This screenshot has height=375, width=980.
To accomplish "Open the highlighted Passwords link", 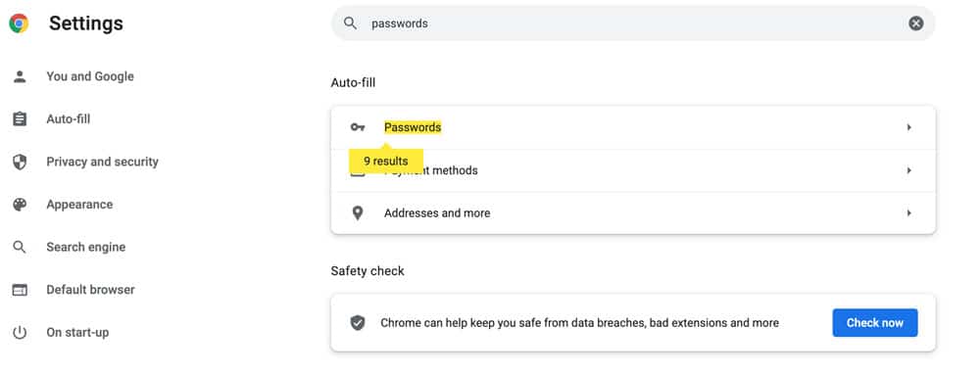I will tap(413, 127).
